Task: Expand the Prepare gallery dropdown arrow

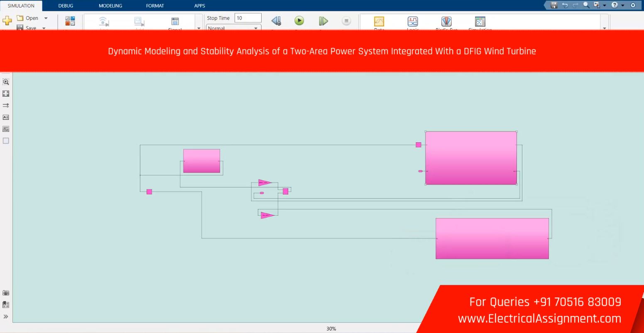Action: click(x=198, y=28)
